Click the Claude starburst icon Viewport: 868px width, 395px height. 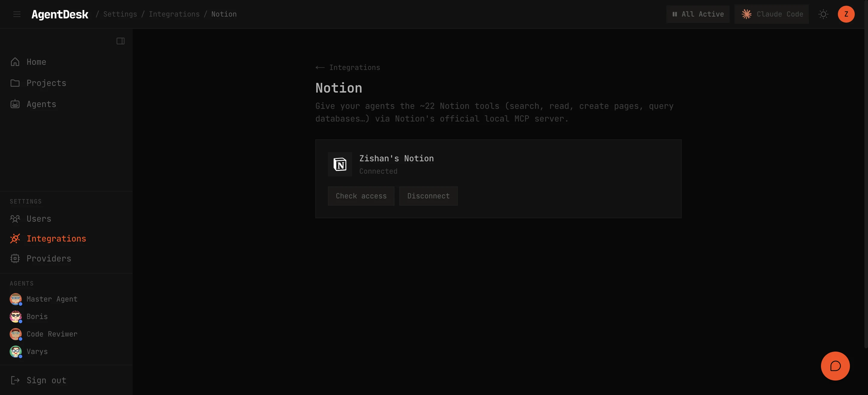point(747,14)
